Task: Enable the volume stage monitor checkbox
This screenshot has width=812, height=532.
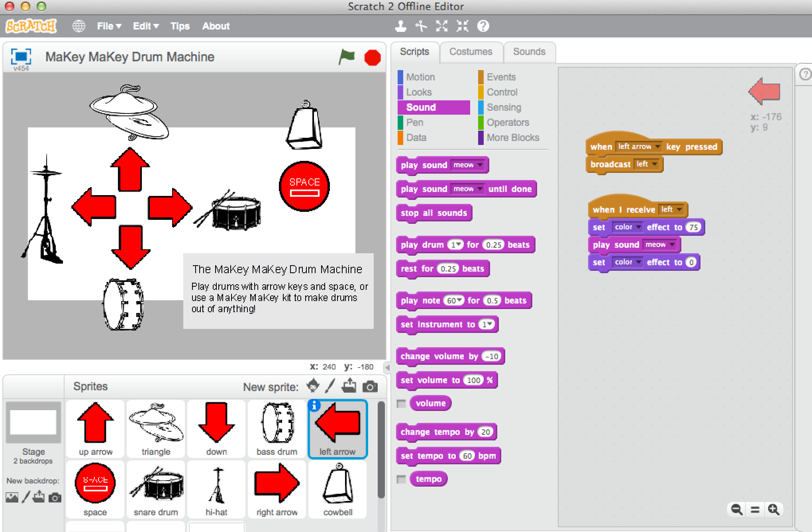Action: point(400,403)
